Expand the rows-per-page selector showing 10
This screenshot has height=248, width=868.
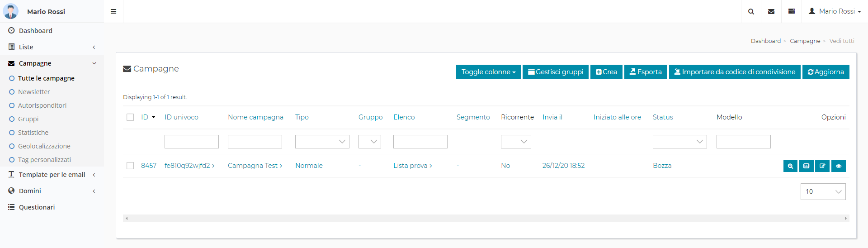823,191
